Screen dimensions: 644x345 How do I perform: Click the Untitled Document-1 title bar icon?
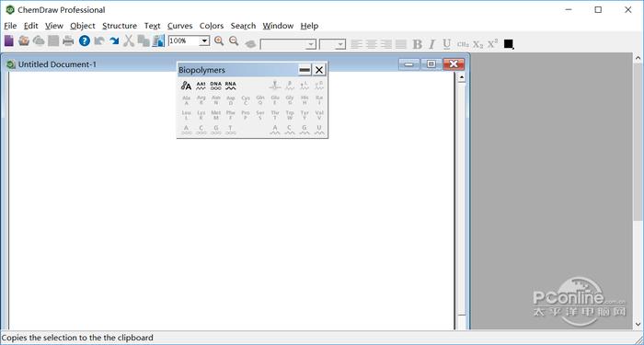coord(11,64)
